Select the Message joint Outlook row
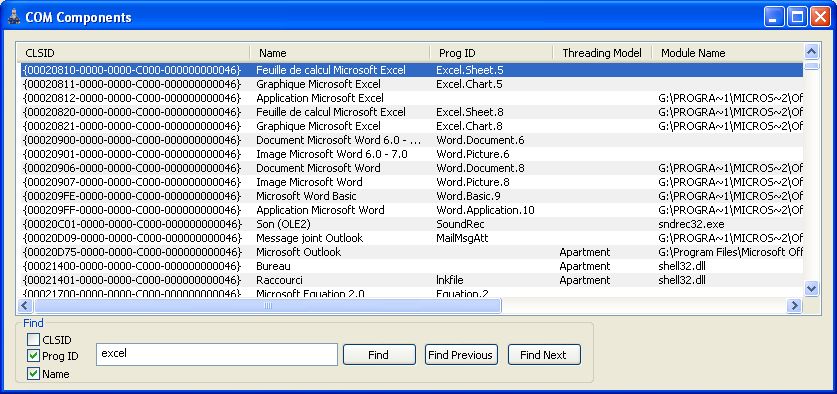 412,238
